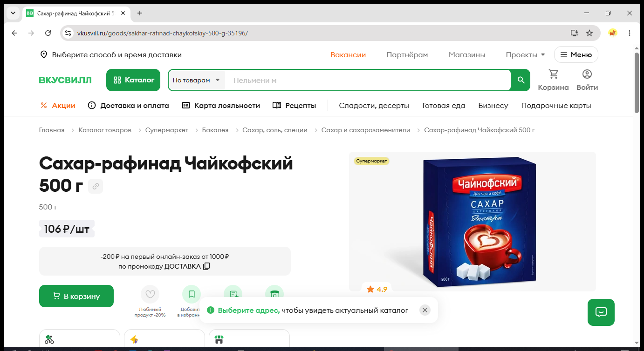Expand the 'По товарам' search dropdown

[196, 80]
